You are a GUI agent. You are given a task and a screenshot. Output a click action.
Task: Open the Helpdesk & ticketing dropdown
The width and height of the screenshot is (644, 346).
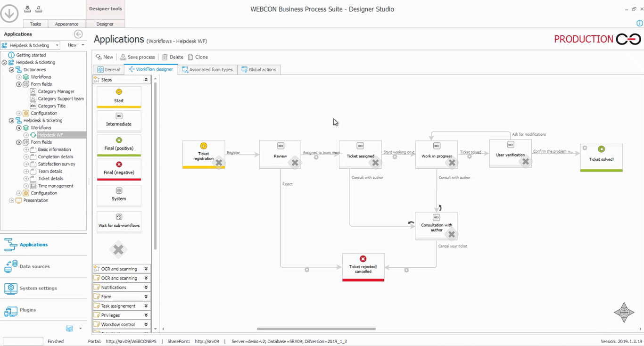point(57,45)
